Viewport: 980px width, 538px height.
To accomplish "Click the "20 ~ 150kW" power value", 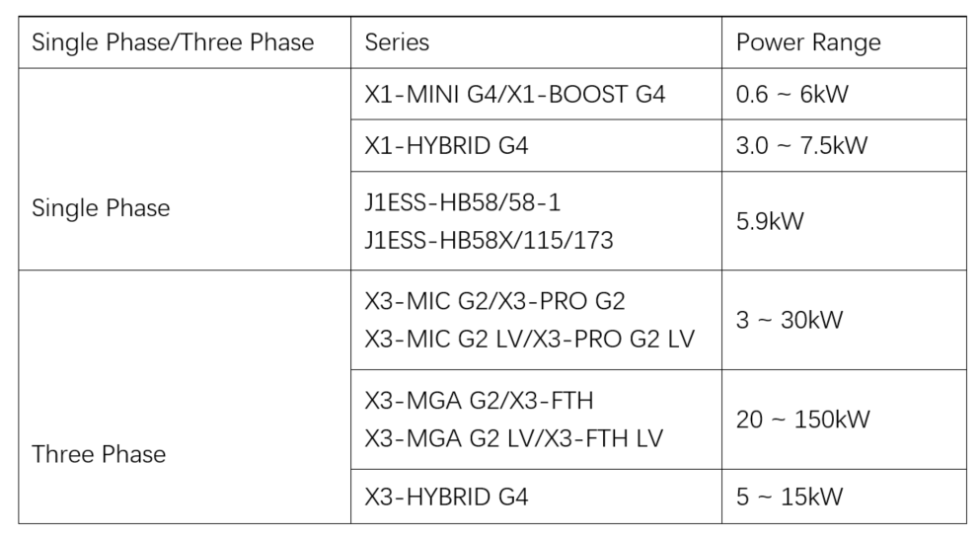I will [802, 419].
